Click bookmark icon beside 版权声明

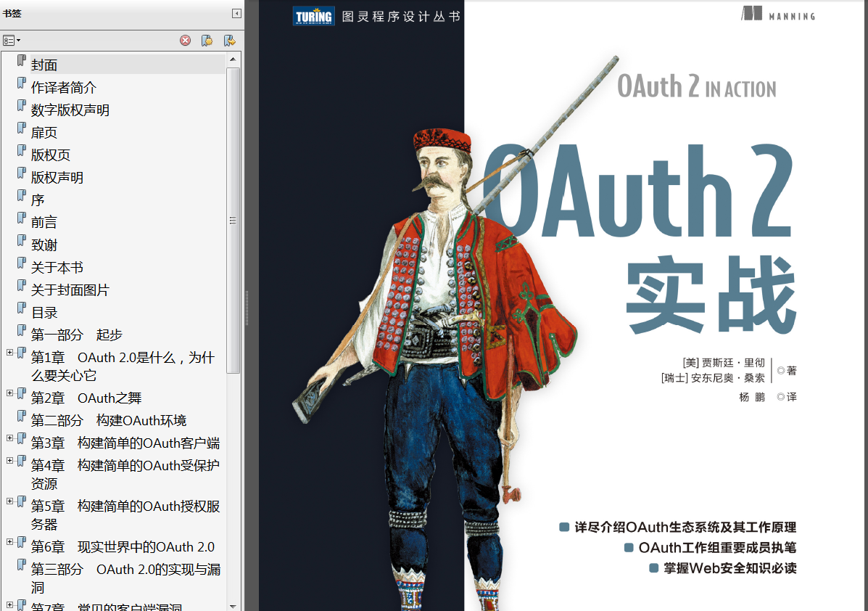[22, 172]
